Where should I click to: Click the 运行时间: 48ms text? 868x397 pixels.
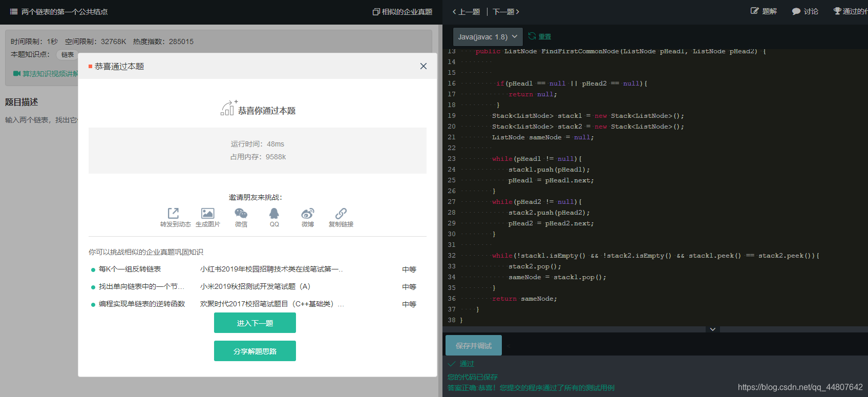tap(257, 144)
